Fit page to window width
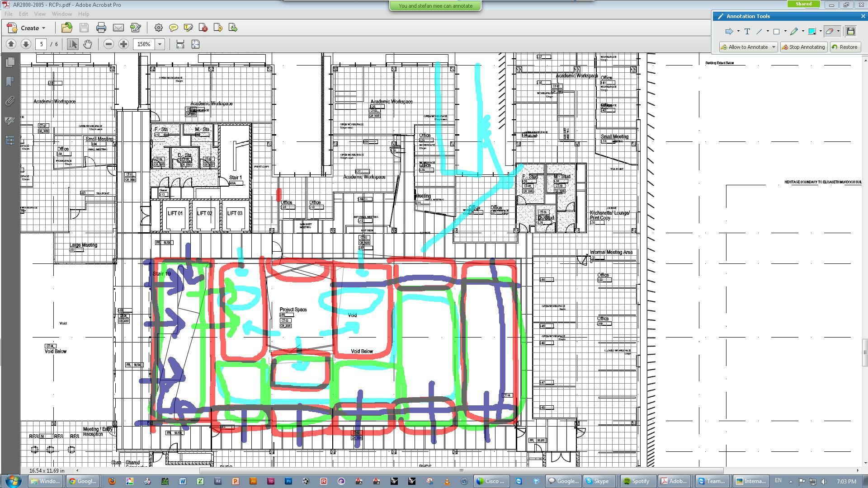The height and width of the screenshot is (488, 868). (x=180, y=44)
